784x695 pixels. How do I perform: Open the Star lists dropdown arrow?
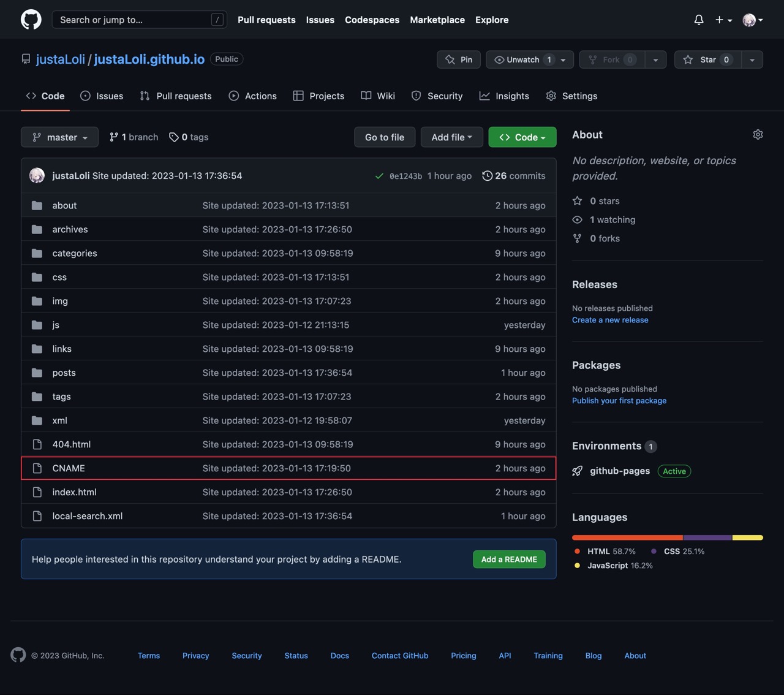(752, 59)
